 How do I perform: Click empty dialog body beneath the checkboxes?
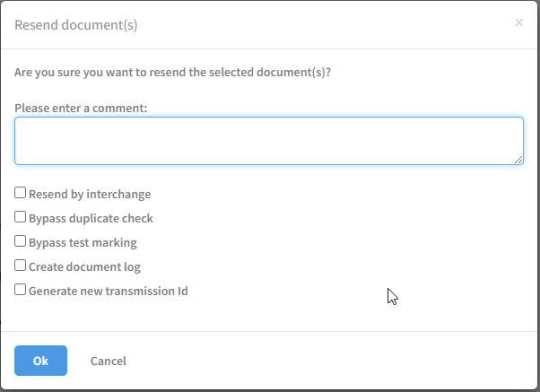coord(269,314)
